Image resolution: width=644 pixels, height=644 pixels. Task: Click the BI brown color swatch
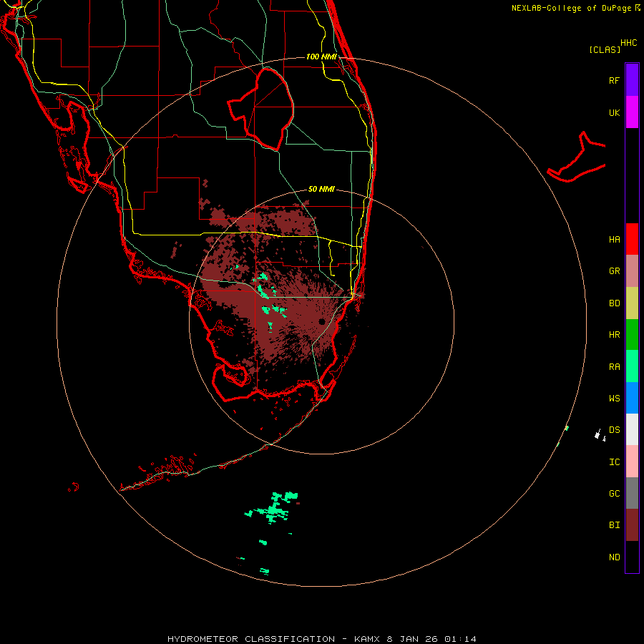coord(632,525)
